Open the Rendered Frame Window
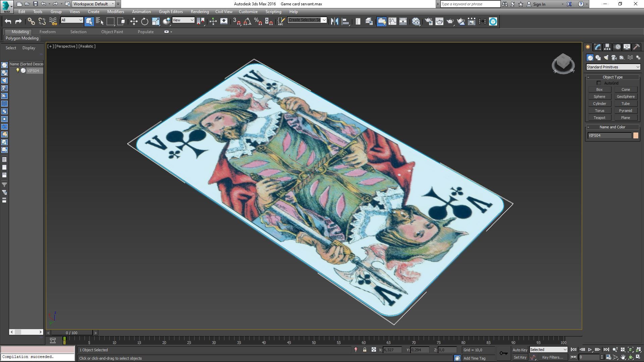This screenshot has height=362, width=644. pyautogui.click(x=439, y=21)
